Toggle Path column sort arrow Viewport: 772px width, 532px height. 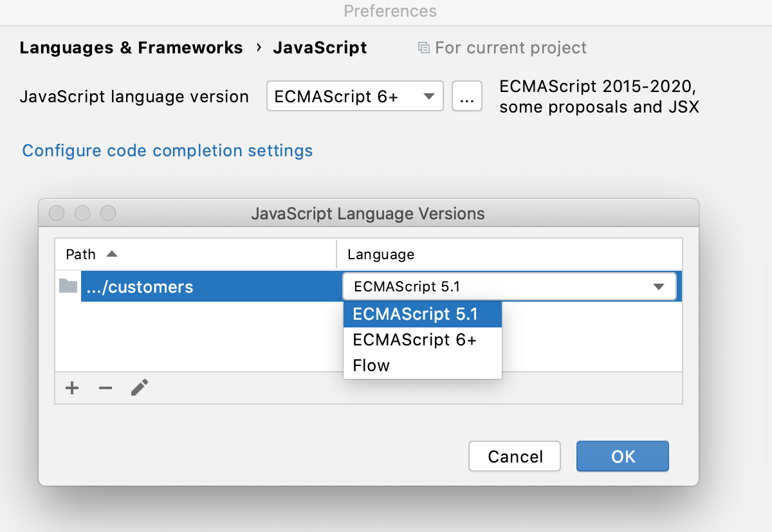coord(112,254)
